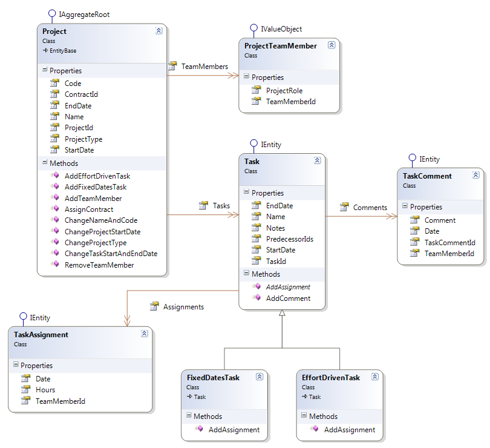Click the AddTeamMember method icon
Viewport: 490px width, 448px height.
coord(55,198)
